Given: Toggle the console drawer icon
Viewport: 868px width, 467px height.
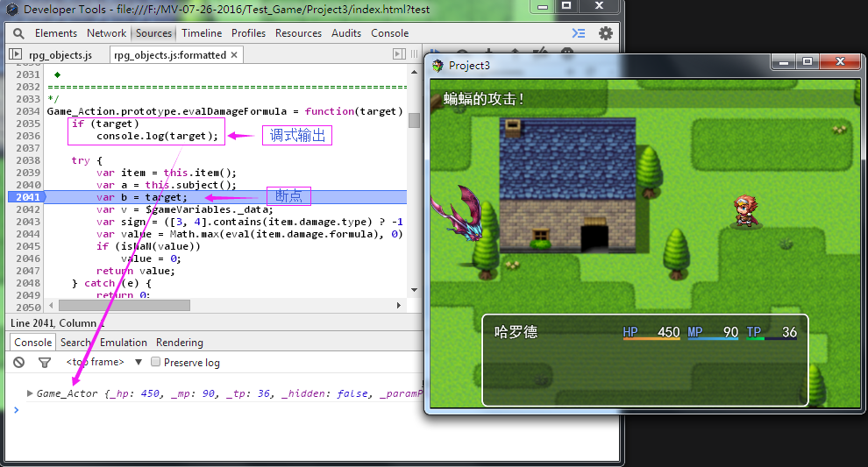Looking at the screenshot, I should [579, 33].
